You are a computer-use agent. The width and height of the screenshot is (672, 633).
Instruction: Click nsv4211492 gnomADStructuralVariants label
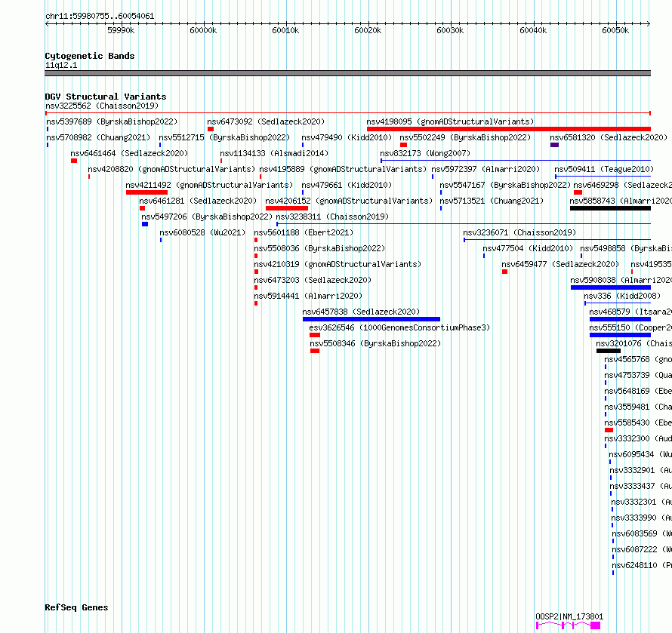209,185
